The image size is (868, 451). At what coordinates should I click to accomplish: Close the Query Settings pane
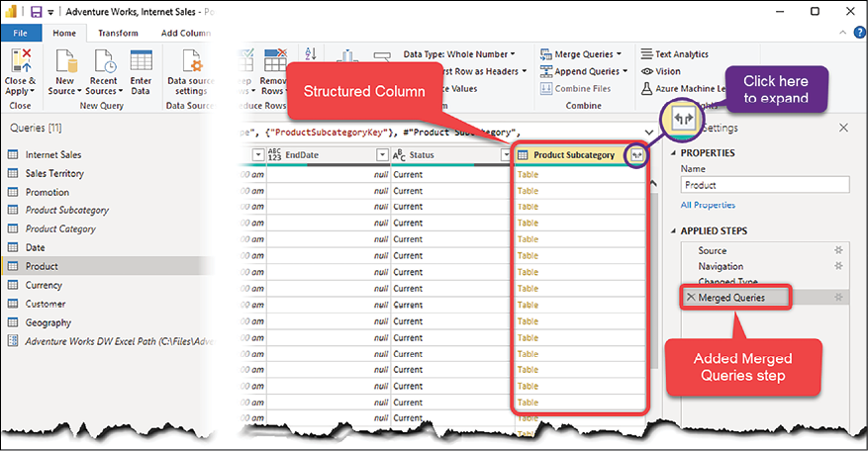(843, 128)
